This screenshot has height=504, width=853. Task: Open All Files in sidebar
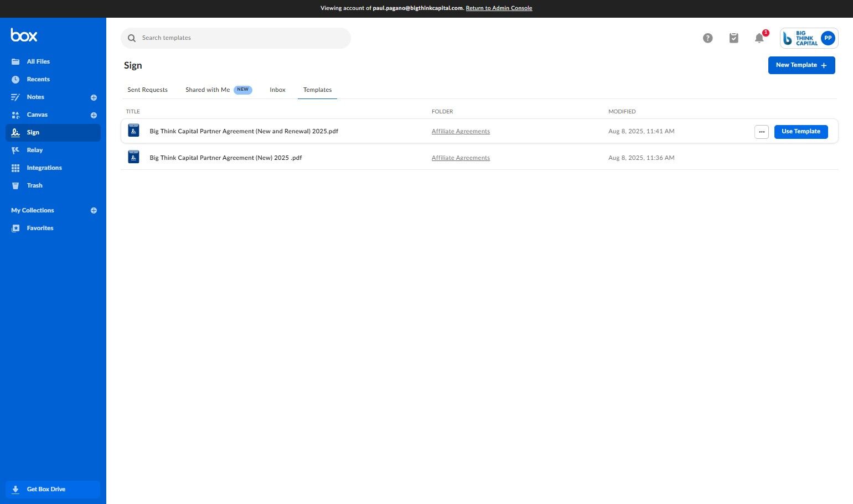pyautogui.click(x=53, y=61)
